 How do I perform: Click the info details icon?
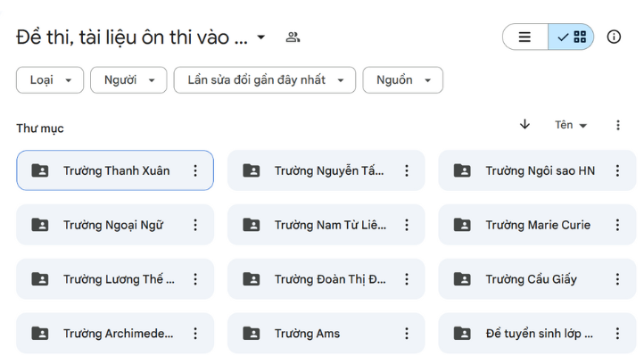coord(614,37)
